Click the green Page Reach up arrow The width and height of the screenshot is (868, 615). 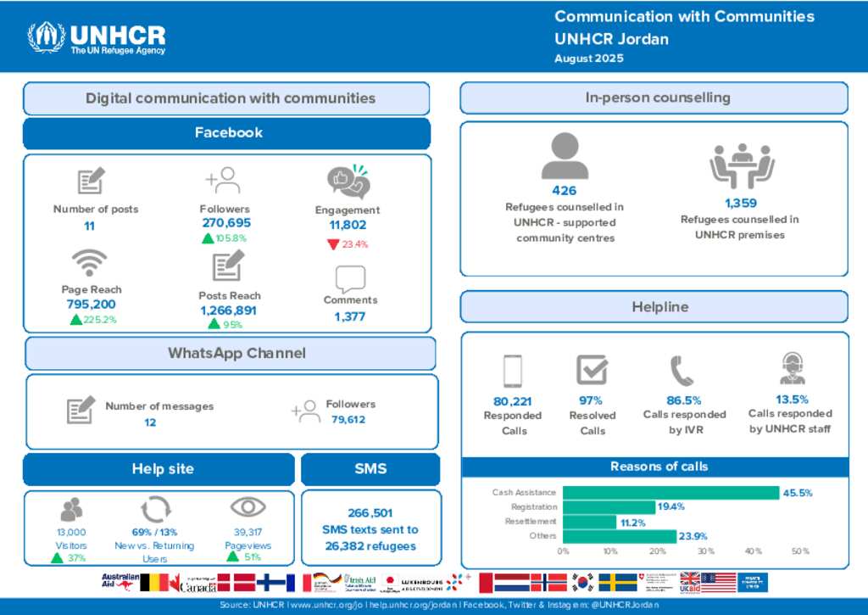(x=75, y=320)
